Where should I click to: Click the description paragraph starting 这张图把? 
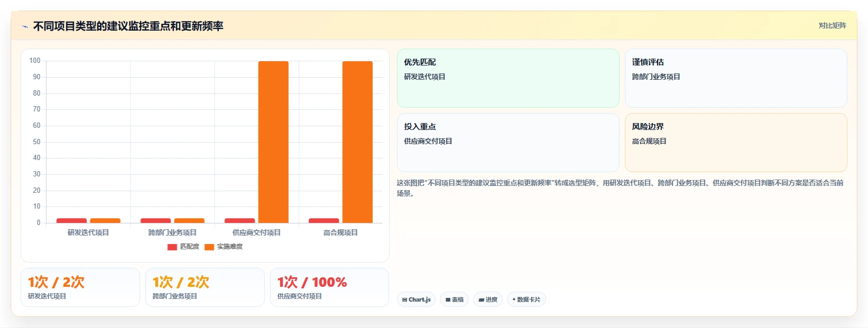click(x=620, y=188)
